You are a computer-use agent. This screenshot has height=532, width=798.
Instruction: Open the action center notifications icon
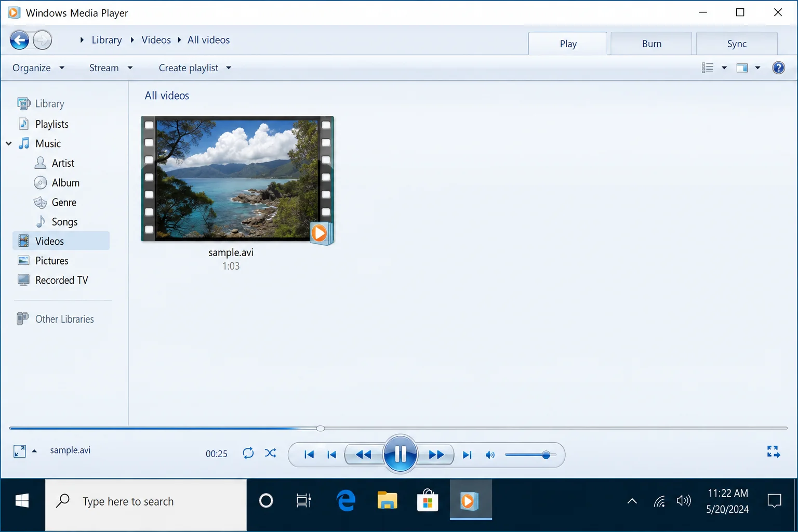coord(774,501)
